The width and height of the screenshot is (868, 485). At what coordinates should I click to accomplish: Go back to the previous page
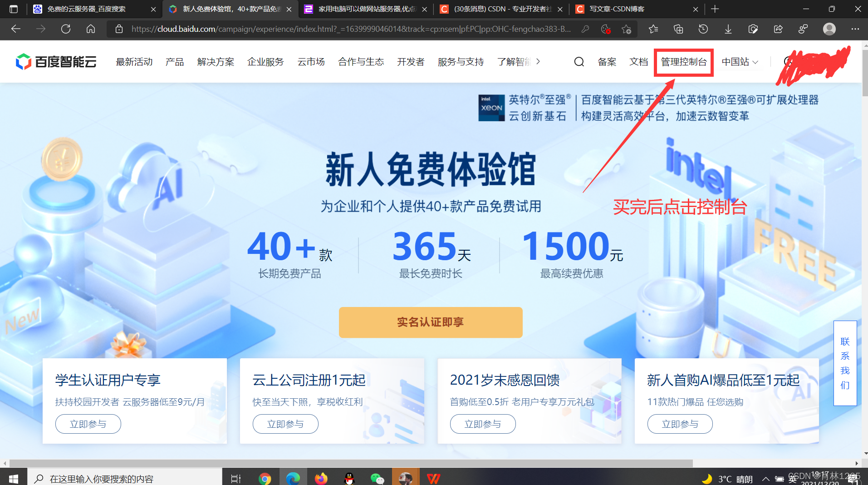coord(16,29)
